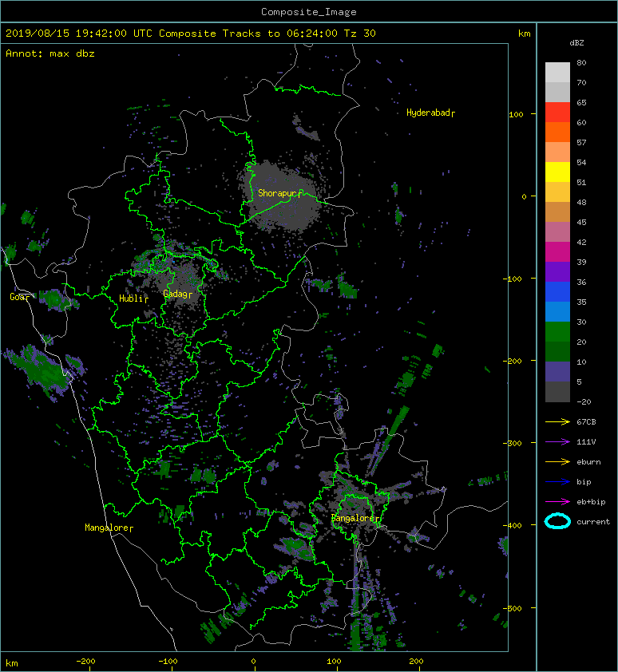The image size is (618, 672).
Task: Click the 200 km horizontal axis tick label
Action: pyautogui.click(x=416, y=662)
